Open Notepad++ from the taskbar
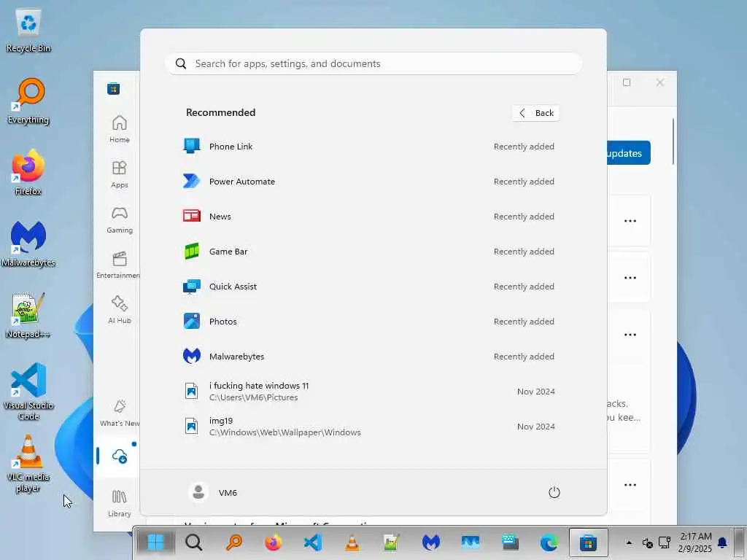The height and width of the screenshot is (560, 747). (391, 542)
